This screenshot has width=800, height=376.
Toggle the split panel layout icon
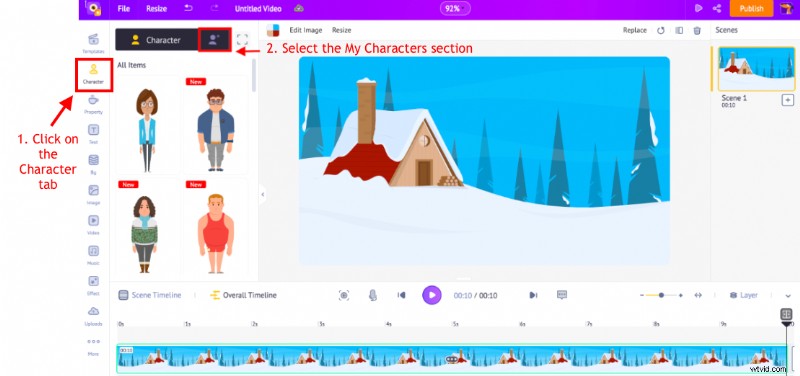click(x=679, y=31)
